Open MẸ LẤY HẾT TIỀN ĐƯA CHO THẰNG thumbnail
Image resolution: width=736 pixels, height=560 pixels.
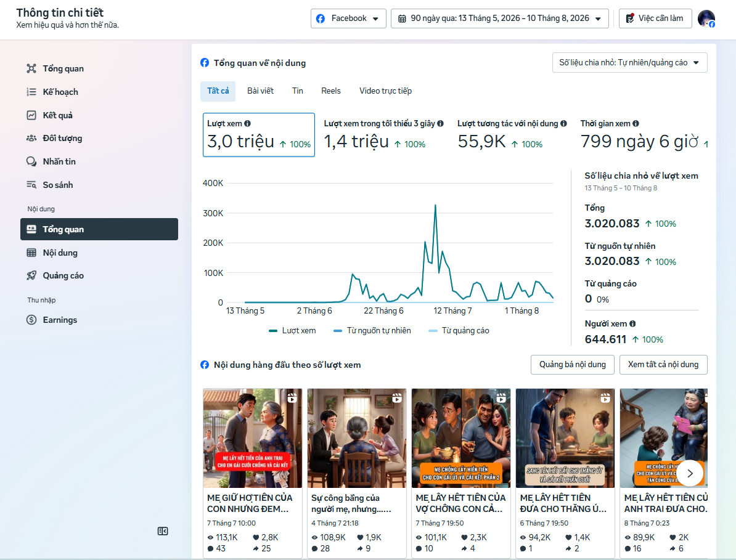pyautogui.click(x=565, y=438)
